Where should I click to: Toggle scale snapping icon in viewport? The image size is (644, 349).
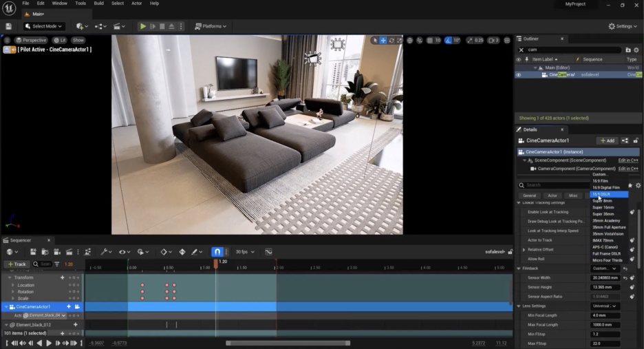tap(470, 41)
